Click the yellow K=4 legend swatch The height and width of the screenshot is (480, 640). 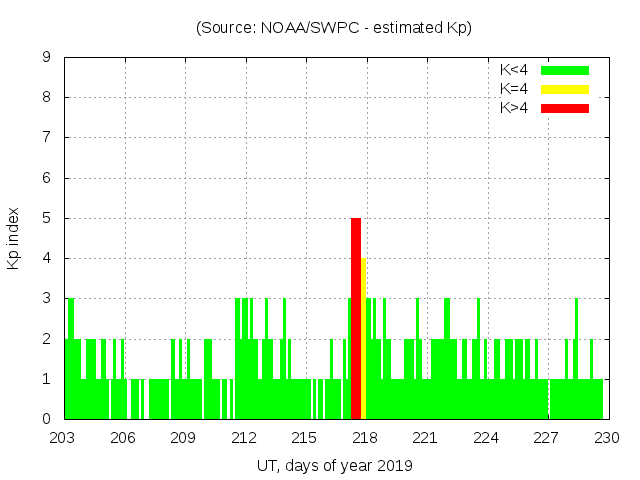click(x=565, y=89)
